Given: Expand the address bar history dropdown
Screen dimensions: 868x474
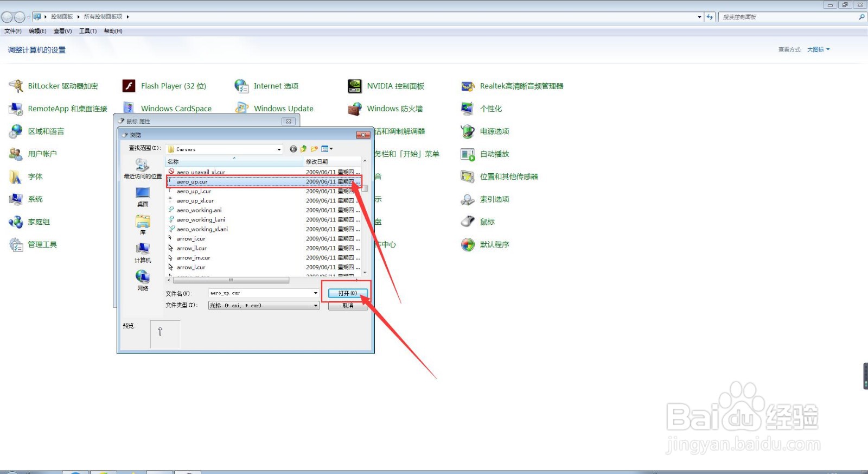Looking at the screenshot, I should (x=699, y=17).
